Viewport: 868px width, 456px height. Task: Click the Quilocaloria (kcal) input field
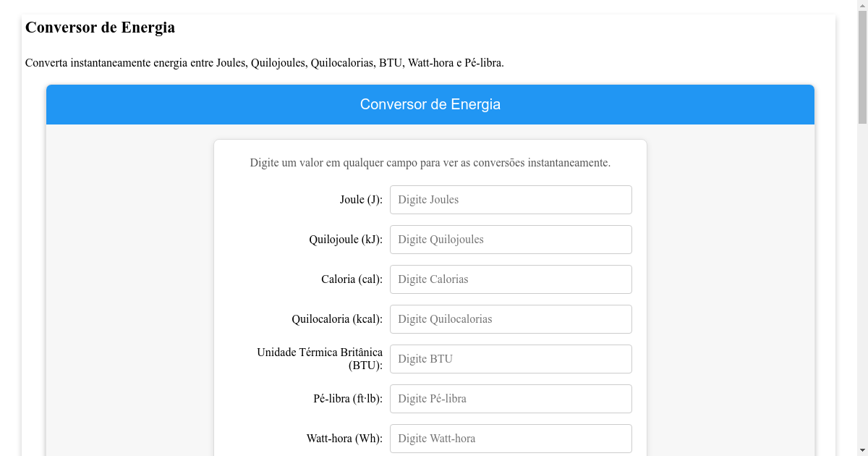(510, 318)
